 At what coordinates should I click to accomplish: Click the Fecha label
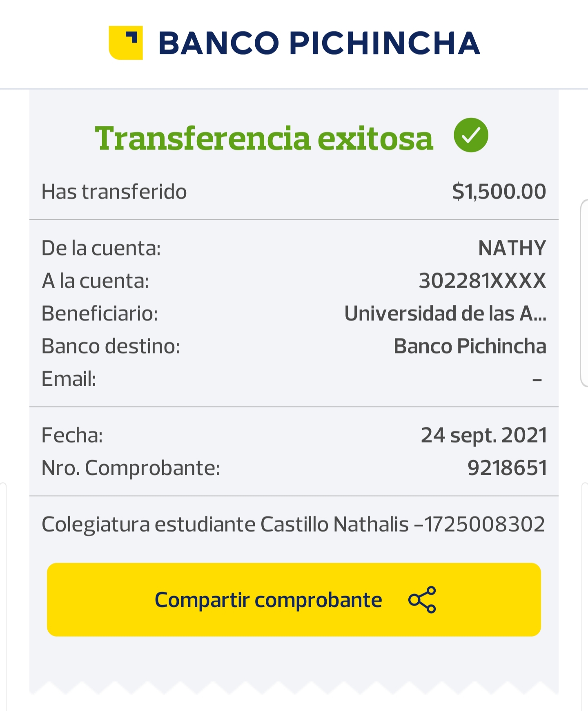(72, 435)
